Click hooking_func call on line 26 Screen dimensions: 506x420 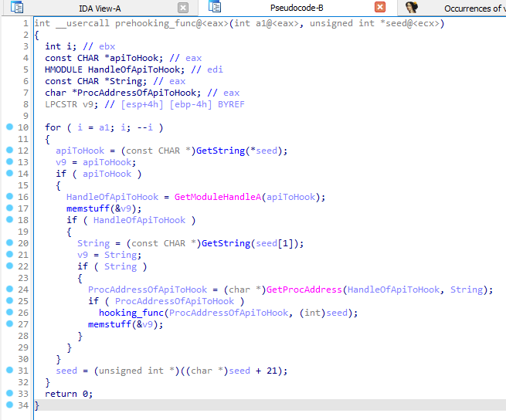click(x=131, y=313)
